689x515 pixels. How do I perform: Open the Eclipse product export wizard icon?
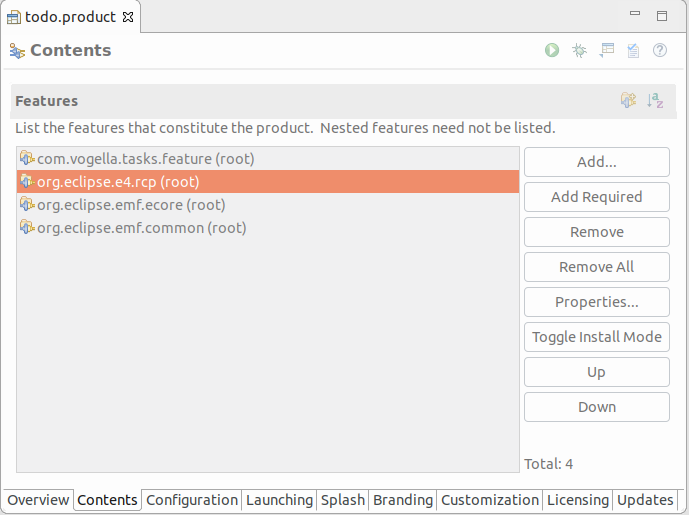click(606, 50)
